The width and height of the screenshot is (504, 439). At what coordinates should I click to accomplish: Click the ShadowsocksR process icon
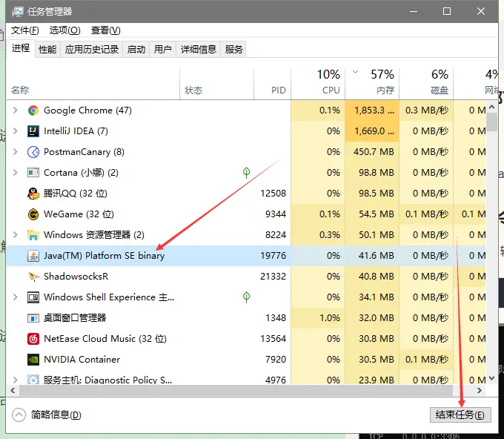point(33,277)
